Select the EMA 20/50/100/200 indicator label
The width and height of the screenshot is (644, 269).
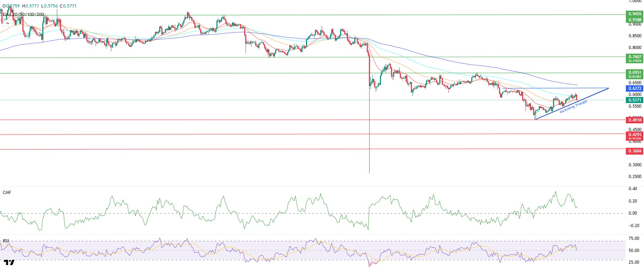(x=23, y=15)
